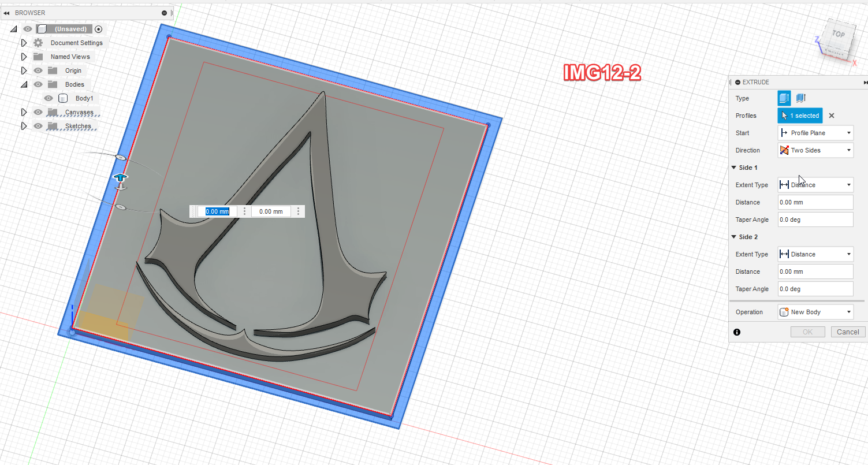The image size is (868, 465).
Task: Click the highlighted 0.00 mm canvas distance field
Action: pos(217,211)
